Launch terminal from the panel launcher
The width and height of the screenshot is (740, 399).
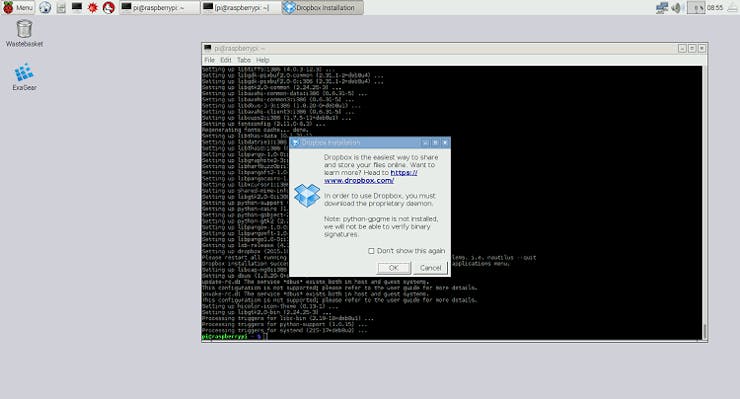[x=76, y=7]
